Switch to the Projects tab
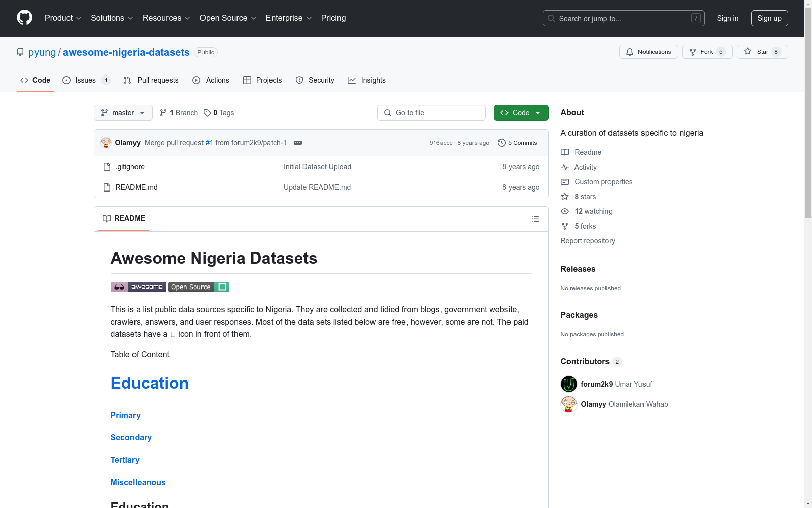The width and height of the screenshot is (812, 508). pyautogui.click(x=262, y=80)
